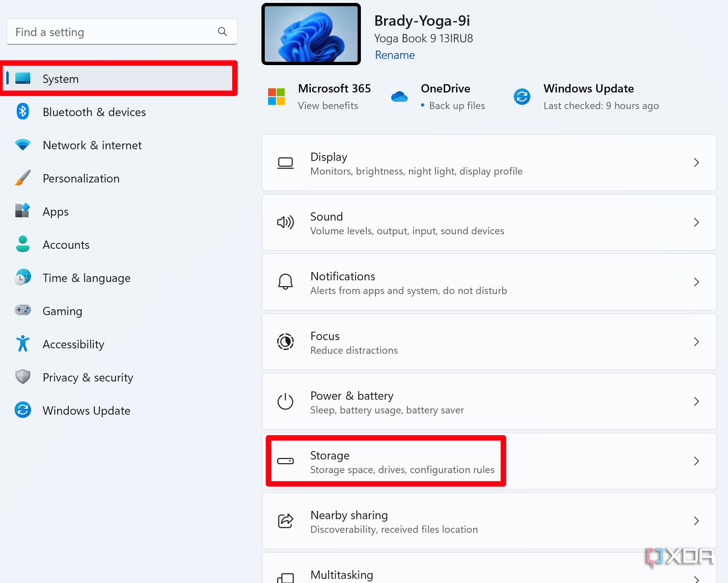Click the Rename link for Brady-Yoga-9i
Viewport: 728px width, 583px height.
[x=394, y=55]
